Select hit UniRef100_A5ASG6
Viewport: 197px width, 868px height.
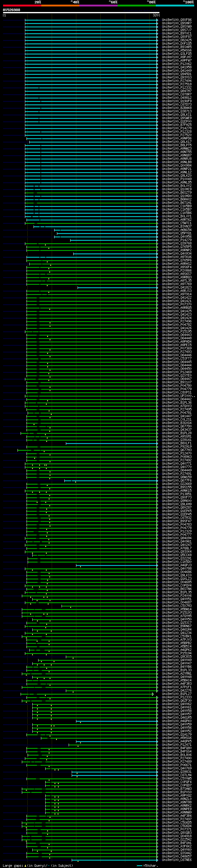(x=177, y=50)
